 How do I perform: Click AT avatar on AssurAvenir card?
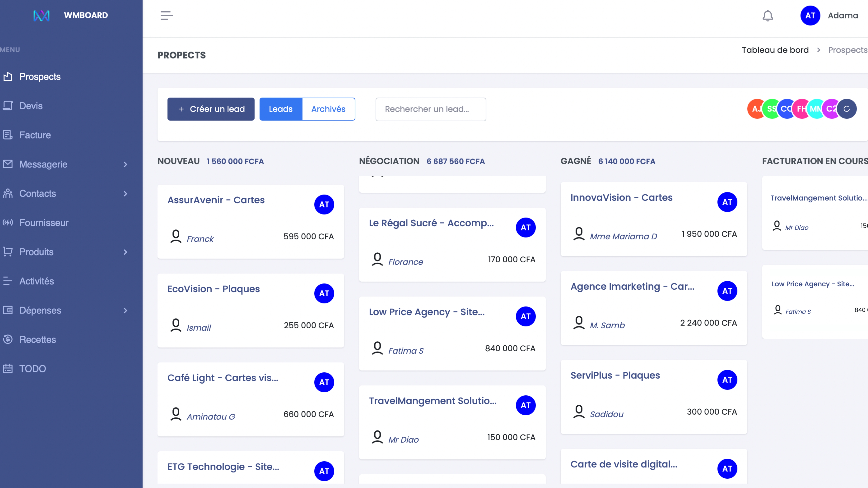tap(324, 204)
